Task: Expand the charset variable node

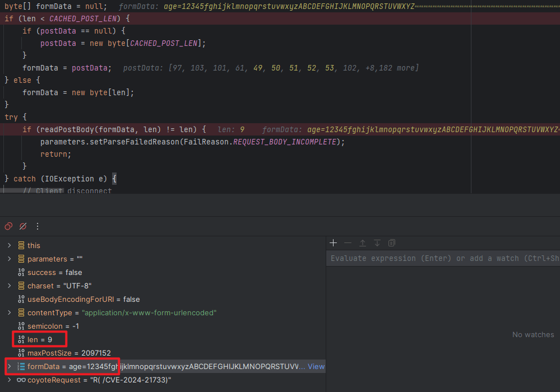Action: click(x=10, y=286)
